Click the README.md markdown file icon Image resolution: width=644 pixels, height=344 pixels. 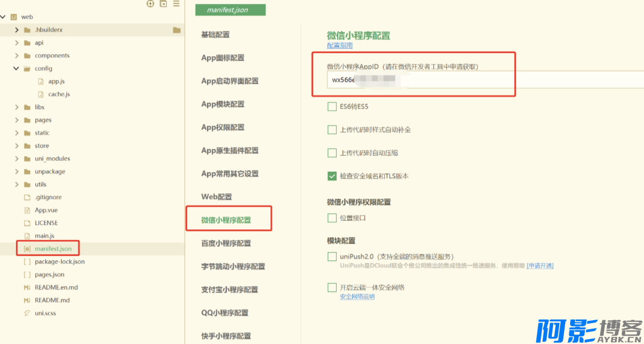click(27, 300)
